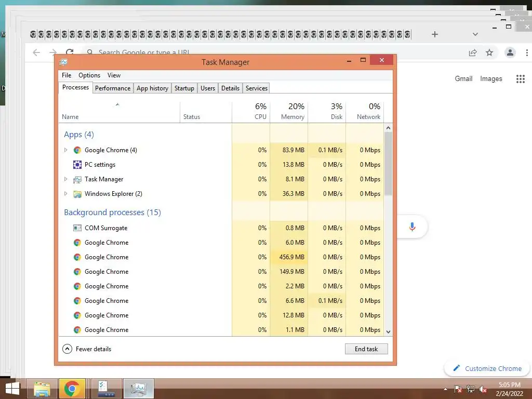Click Chrome icon of 6.0 MB process
This screenshot has height=399, width=532.
[77, 243]
